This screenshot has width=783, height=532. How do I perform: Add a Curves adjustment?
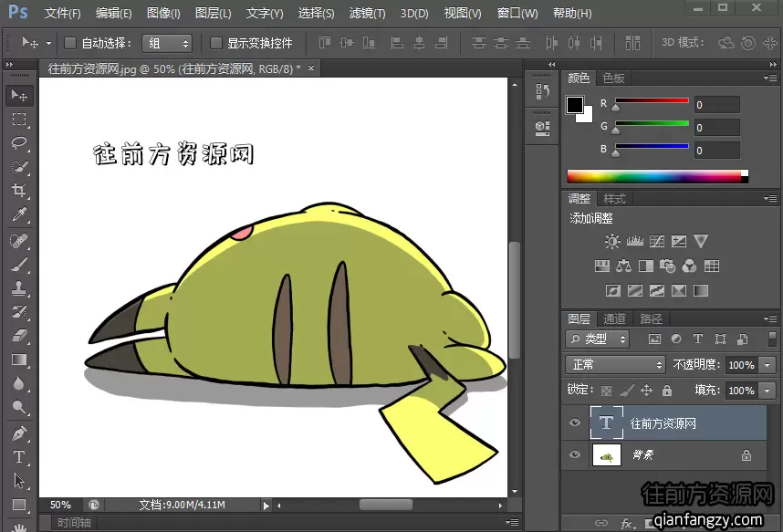point(657,242)
